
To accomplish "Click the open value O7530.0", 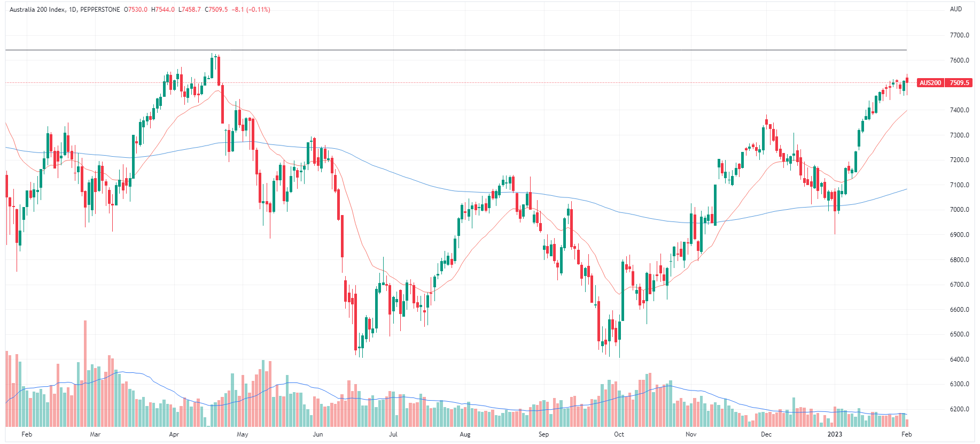I will click(136, 10).
